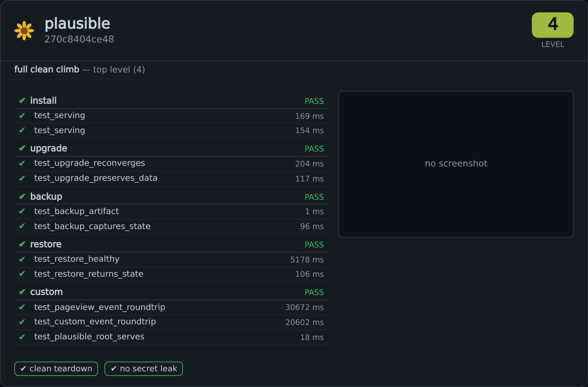
Task: Click the 'restore' section name
Action: (x=46, y=244)
